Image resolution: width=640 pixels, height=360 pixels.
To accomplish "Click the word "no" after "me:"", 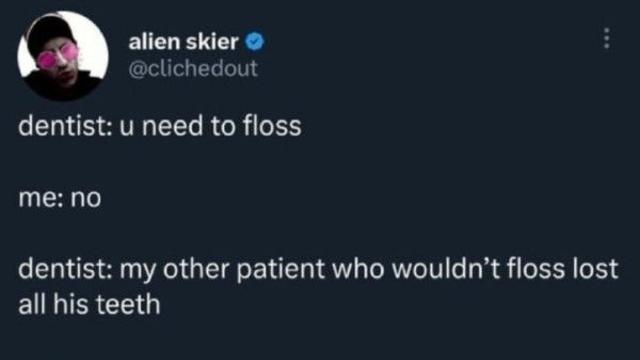I will click(x=86, y=199).
